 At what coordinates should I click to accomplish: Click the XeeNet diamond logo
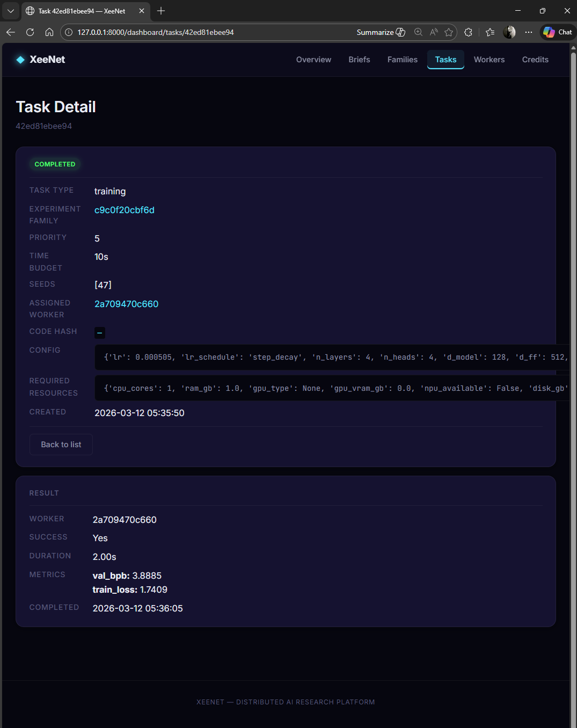[20, 59]
